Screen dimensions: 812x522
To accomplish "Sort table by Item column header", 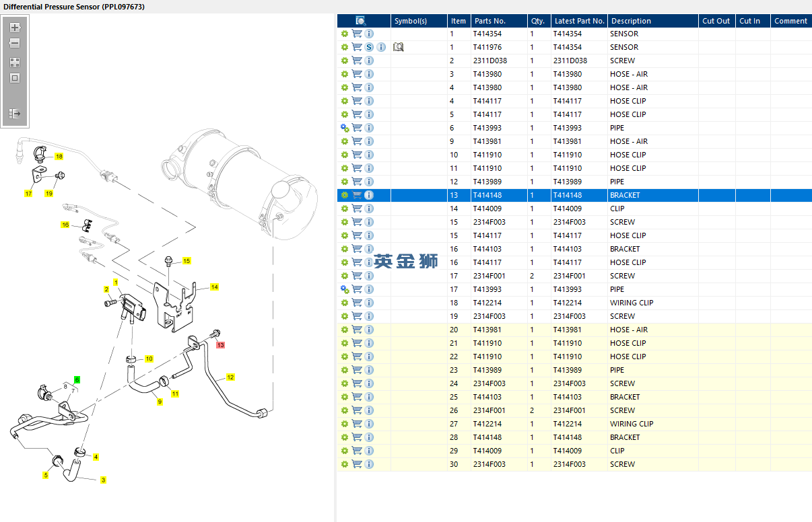I will (459, 21).
